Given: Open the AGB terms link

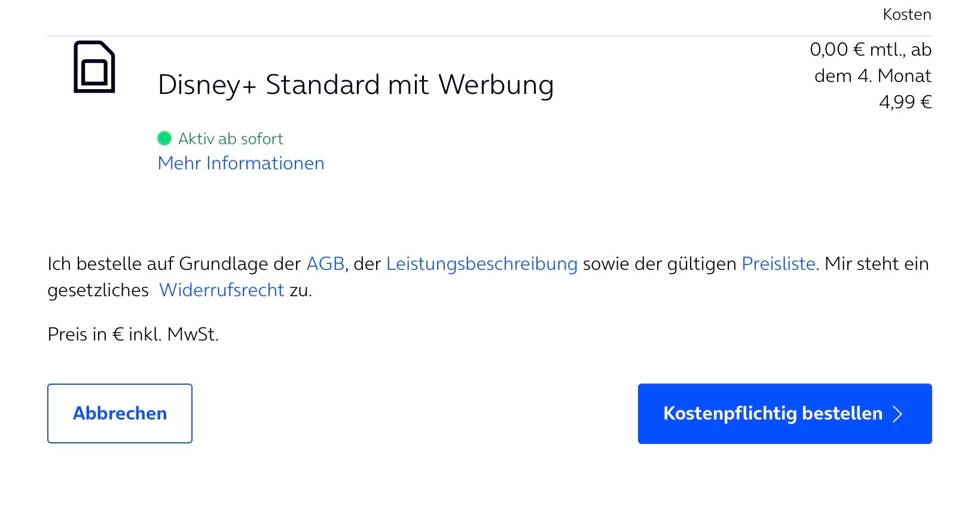Looking at the screenshot, I should click(x=325, y=264).
